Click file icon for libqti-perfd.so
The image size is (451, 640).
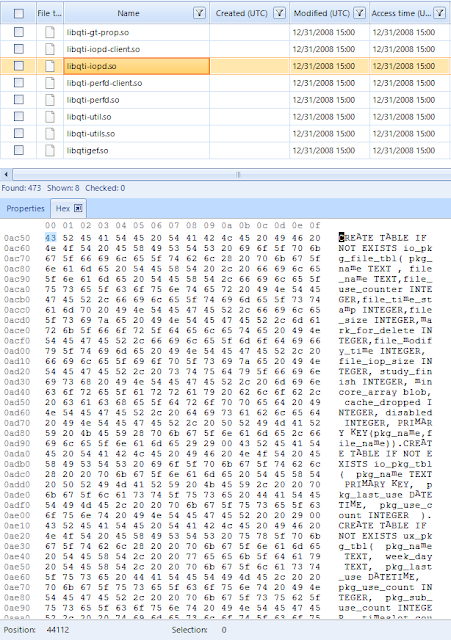point(50,100)
